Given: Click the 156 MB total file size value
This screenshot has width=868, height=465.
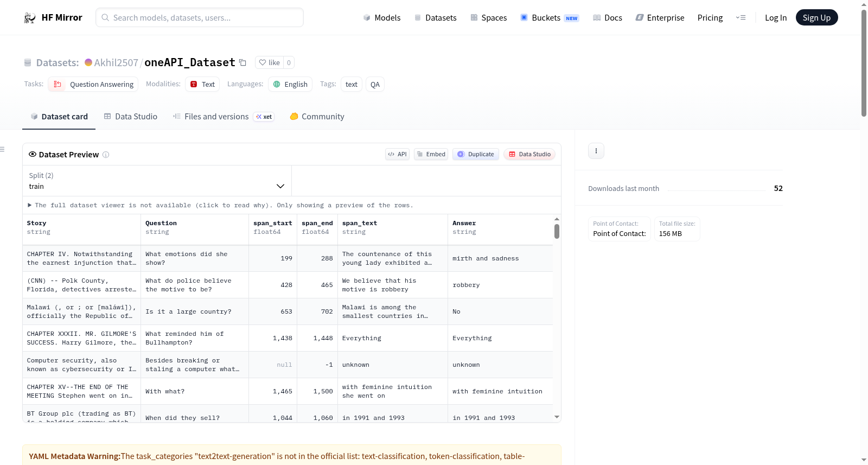Looking at the screenshot, I should click(671, 234).
